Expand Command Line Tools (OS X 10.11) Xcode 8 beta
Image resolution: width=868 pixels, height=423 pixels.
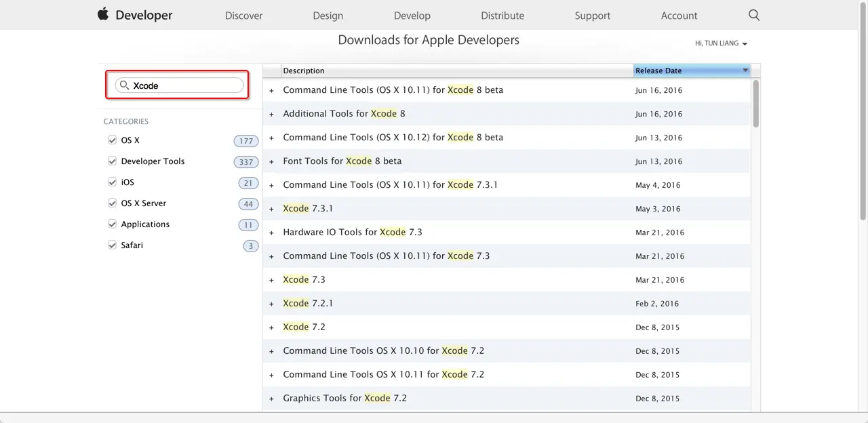[271, 90]
